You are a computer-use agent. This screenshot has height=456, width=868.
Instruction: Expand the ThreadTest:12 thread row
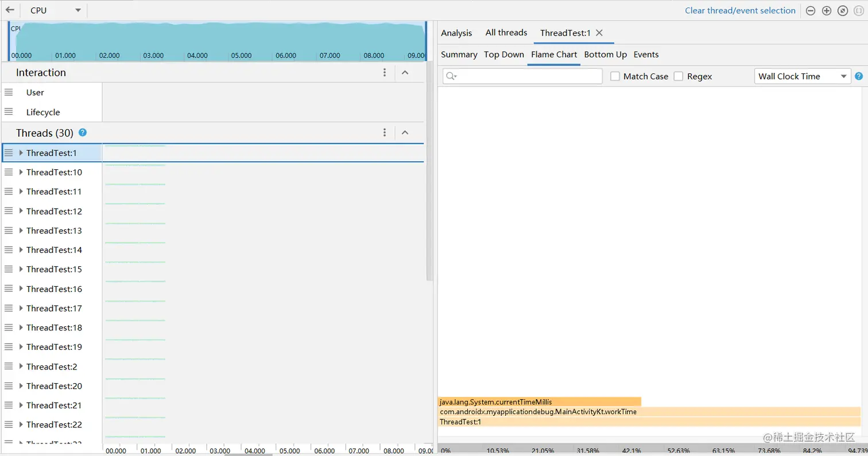pos(21,211)
